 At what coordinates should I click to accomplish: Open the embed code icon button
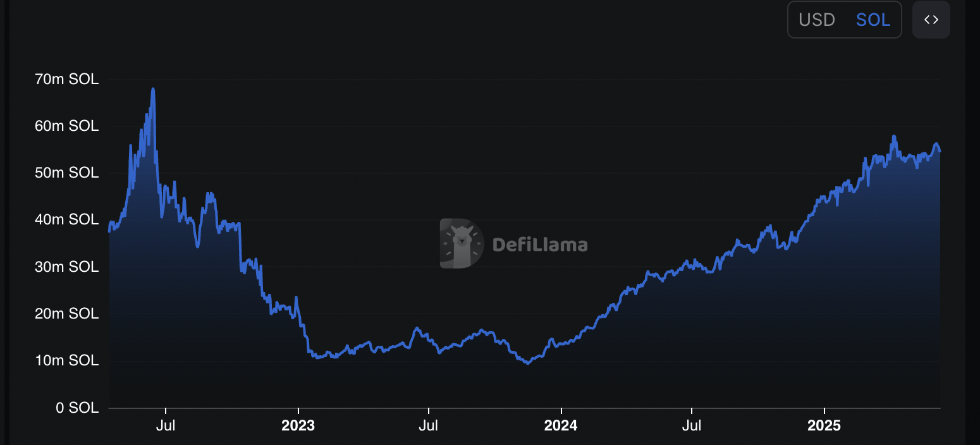click(931, 20)
